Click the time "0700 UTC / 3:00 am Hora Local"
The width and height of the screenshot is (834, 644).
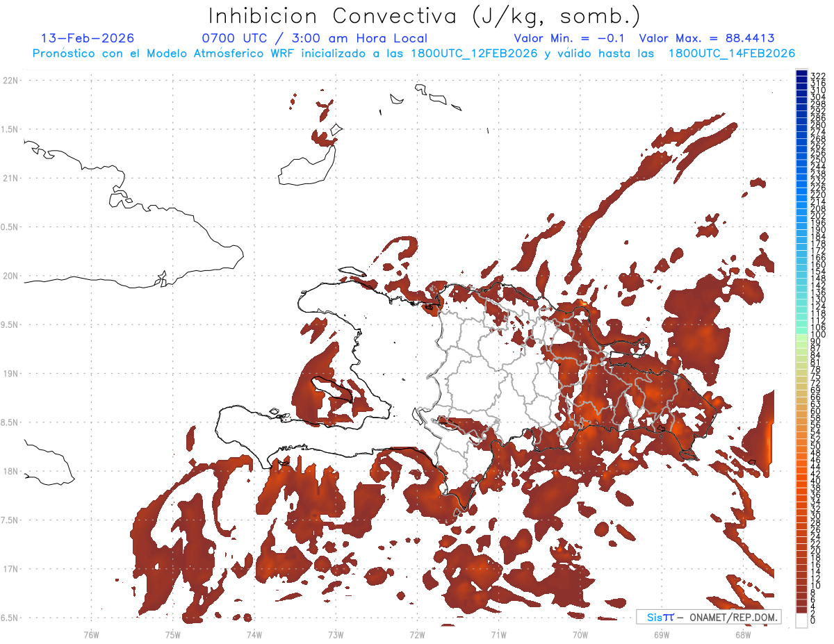click(314, 38)
